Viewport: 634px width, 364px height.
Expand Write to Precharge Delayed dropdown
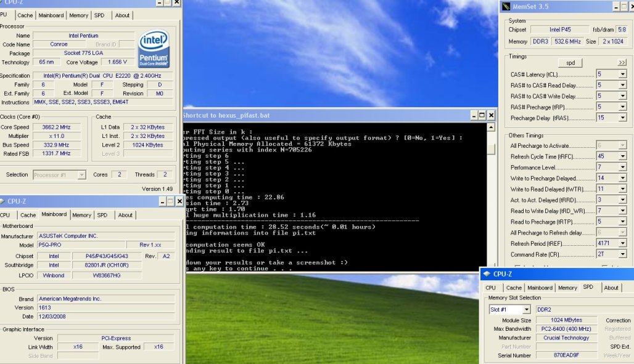[623, 178]
